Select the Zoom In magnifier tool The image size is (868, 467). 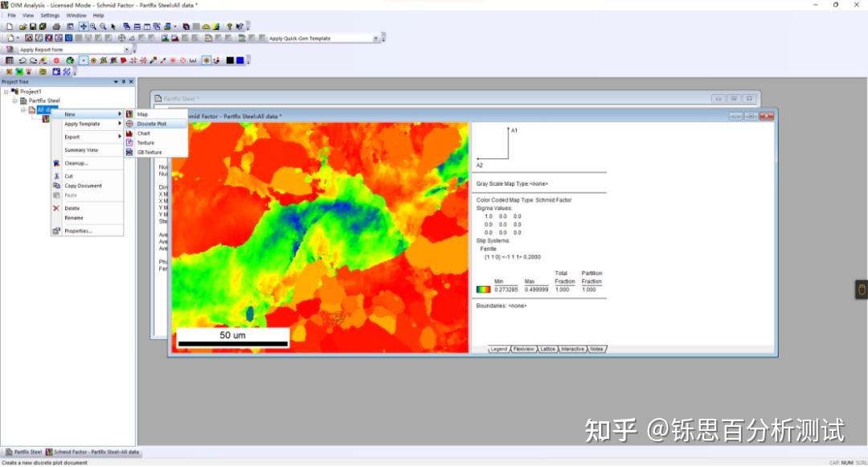93,27
